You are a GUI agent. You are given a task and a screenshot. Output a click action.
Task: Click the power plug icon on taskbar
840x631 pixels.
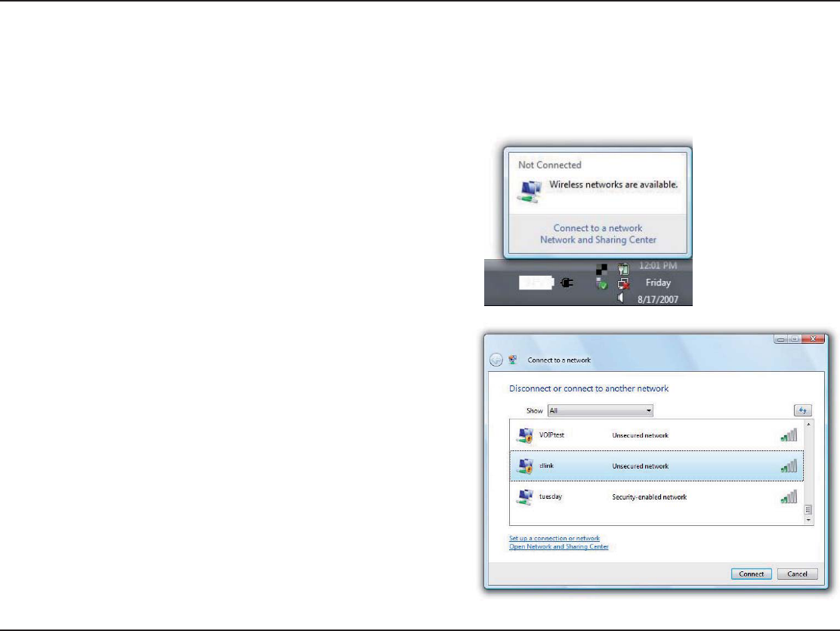(x=567, y=283)
